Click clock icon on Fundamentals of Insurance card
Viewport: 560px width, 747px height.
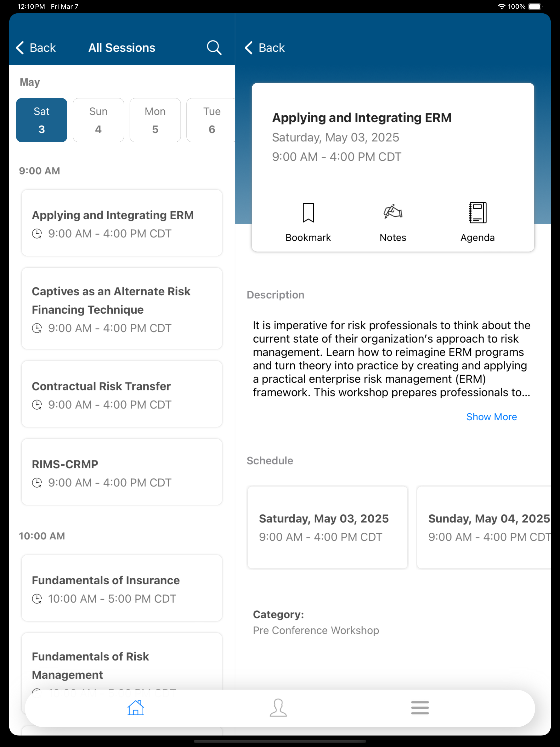(x=37, y=599)
